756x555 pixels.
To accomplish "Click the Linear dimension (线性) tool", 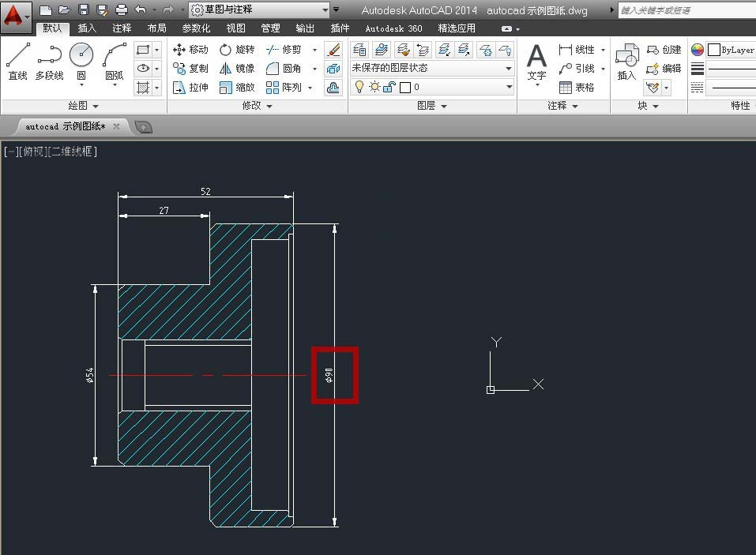I will coord(577,50).
